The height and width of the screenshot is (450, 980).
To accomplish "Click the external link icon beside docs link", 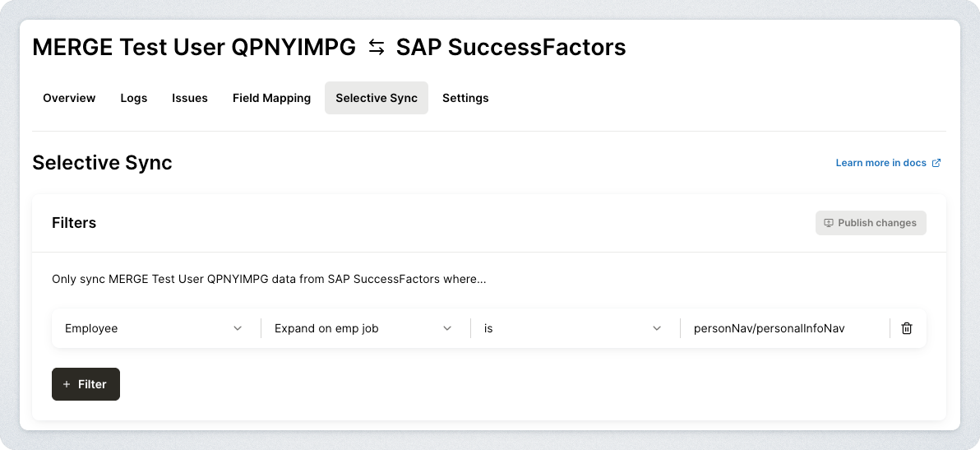I will point(936,163).
